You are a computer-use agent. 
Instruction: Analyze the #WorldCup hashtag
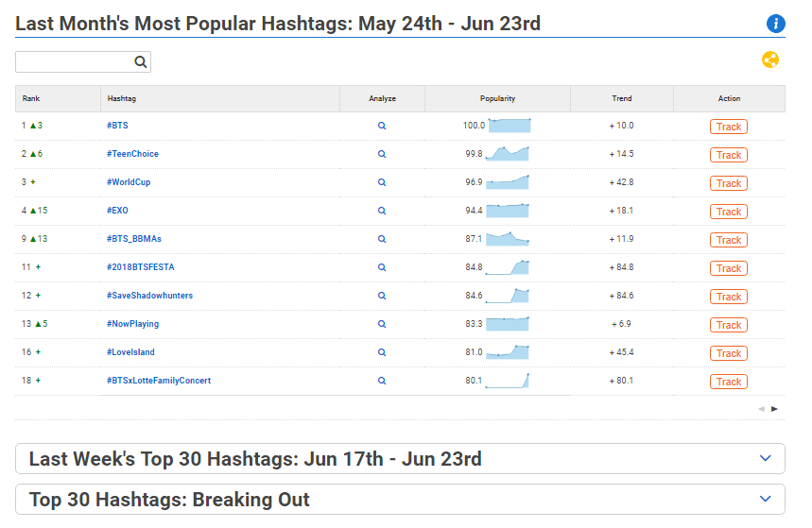(382, 182)
